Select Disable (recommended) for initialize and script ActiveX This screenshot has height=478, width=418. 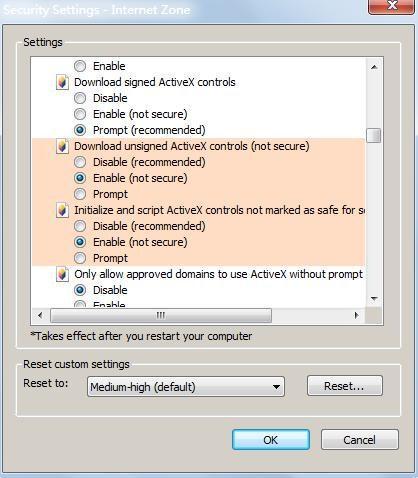(x=80, y=226)
